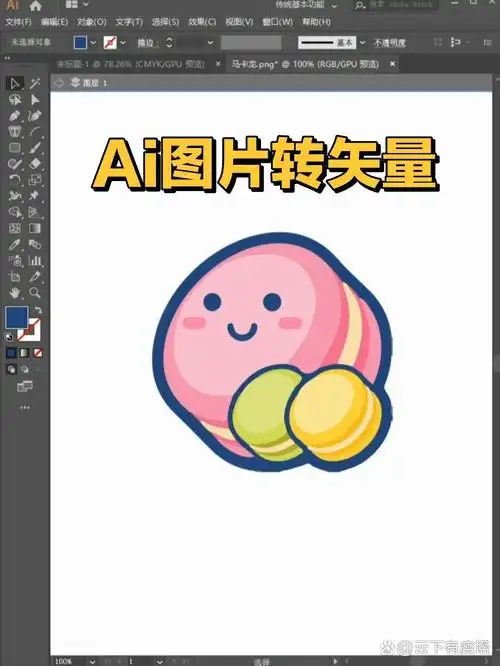Screen dimensions: 500x666
Task: Select the Eyedropper tool
Action: (x=15, y=245)
